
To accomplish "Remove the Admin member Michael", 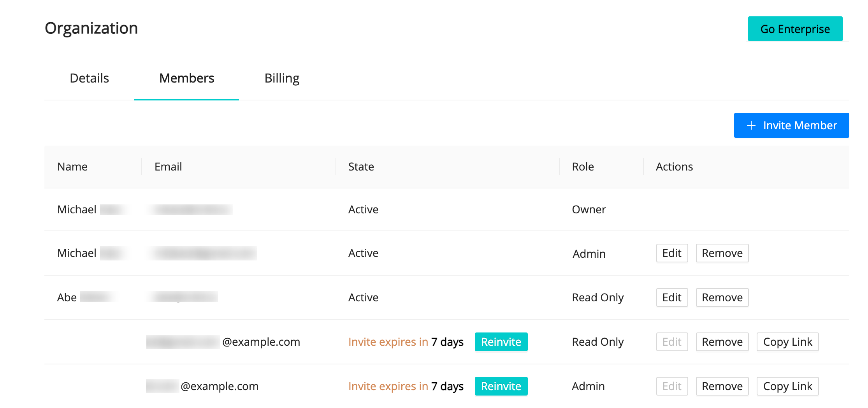I will (x=722, y=253).
